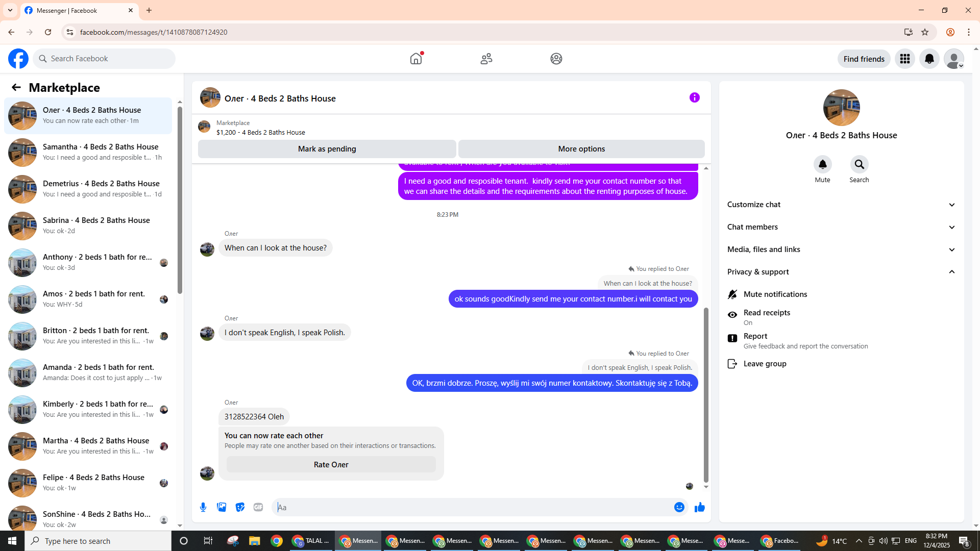Screen dimensions: 980x551
Task: Open the GIF picker
Action: pyautogui.click(x=258, y=507)
